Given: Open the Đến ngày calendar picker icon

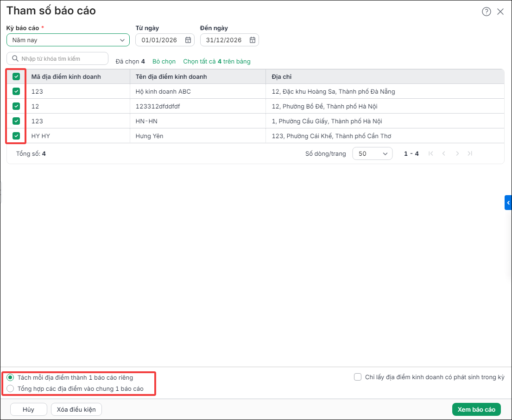Looking at the screenshot, I should [253, 40].
